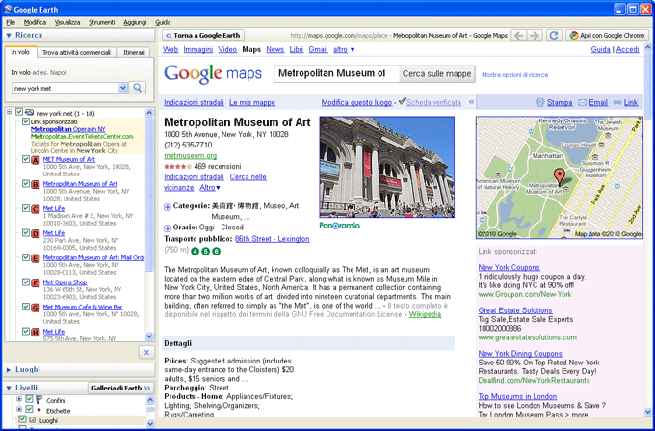Open the altro dropdown in top navigation

tap(344, 49)
